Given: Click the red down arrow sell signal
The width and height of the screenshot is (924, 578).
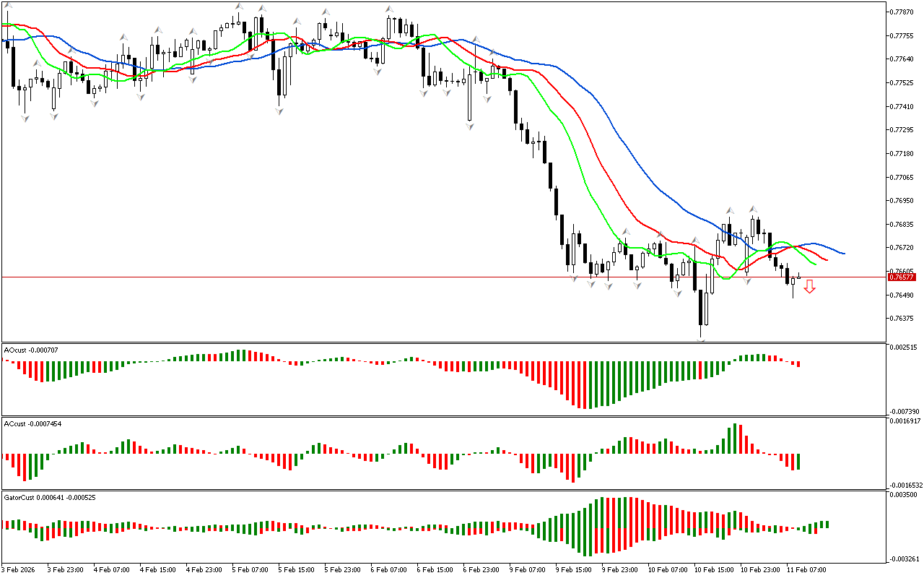Looking at the screenshot, I should pos(810,287).
